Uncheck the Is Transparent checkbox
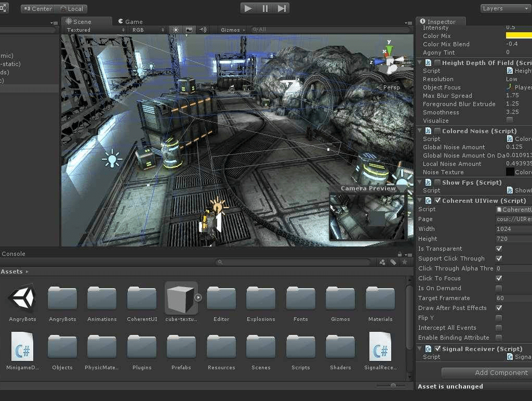The height and width of the screenshot is (401, 532). click(499, 249)
